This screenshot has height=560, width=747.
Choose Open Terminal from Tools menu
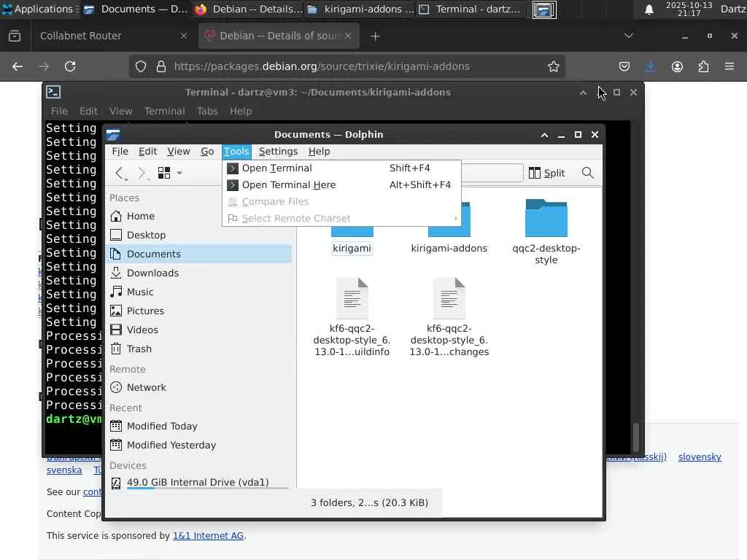pos(341,168)
